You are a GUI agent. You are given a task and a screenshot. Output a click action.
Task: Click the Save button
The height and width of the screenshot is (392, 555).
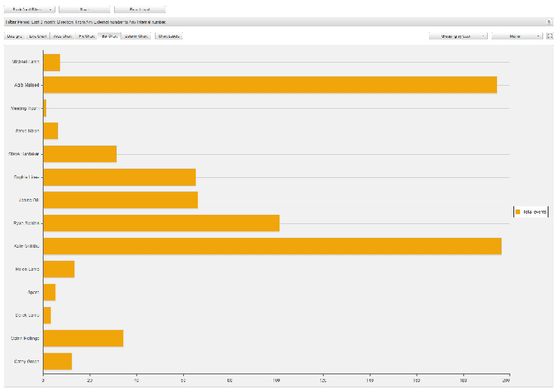click(x=84, y=10)
